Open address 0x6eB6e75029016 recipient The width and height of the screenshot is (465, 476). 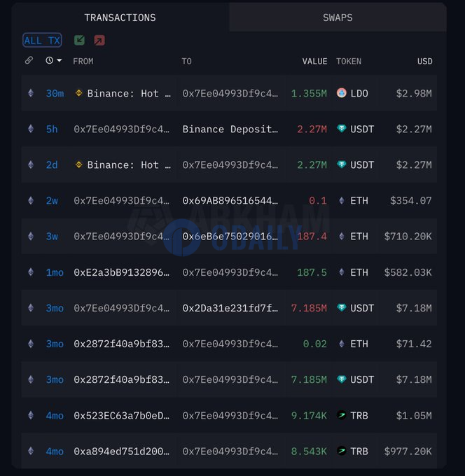pos(230,236)
